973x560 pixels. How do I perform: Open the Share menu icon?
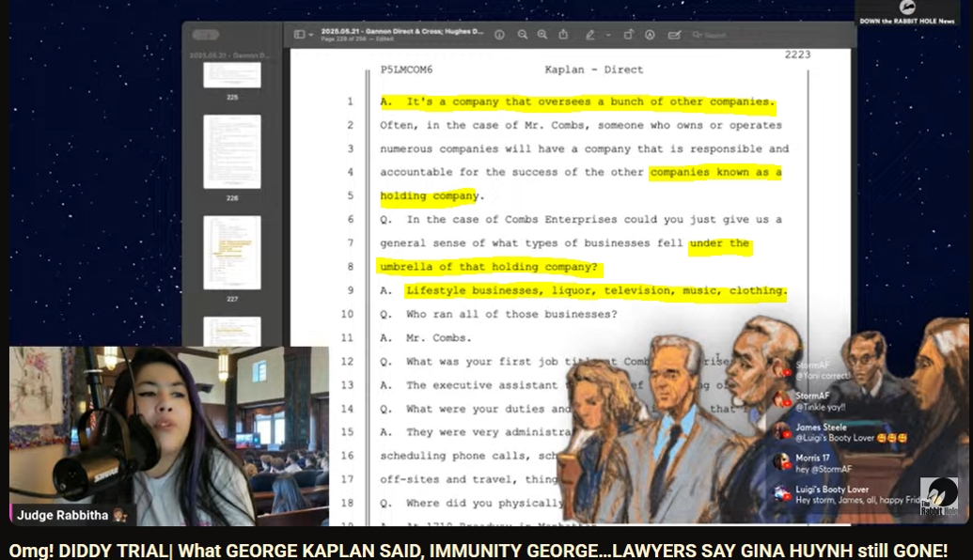[563, 35]
